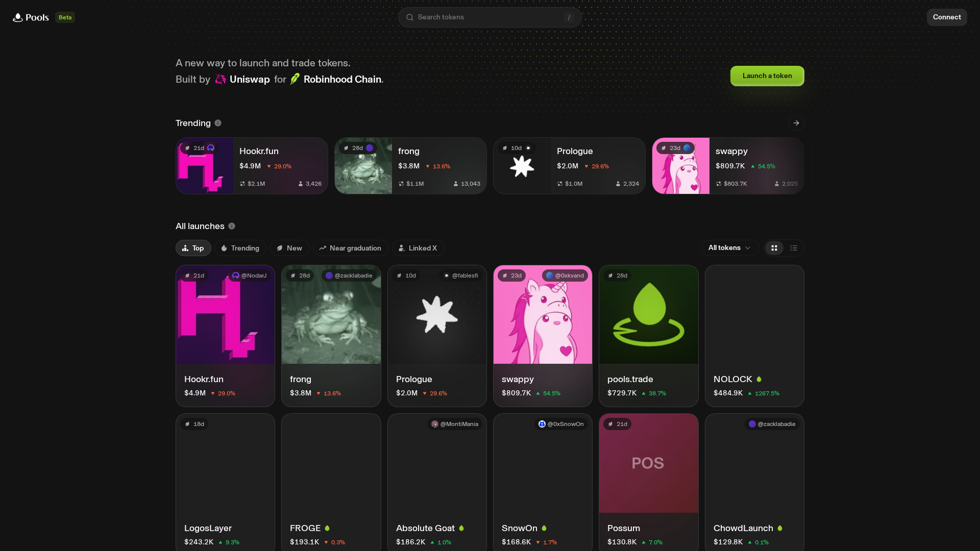Switch to grid view layout
The image size is (980, 551).
coord(774,248)
